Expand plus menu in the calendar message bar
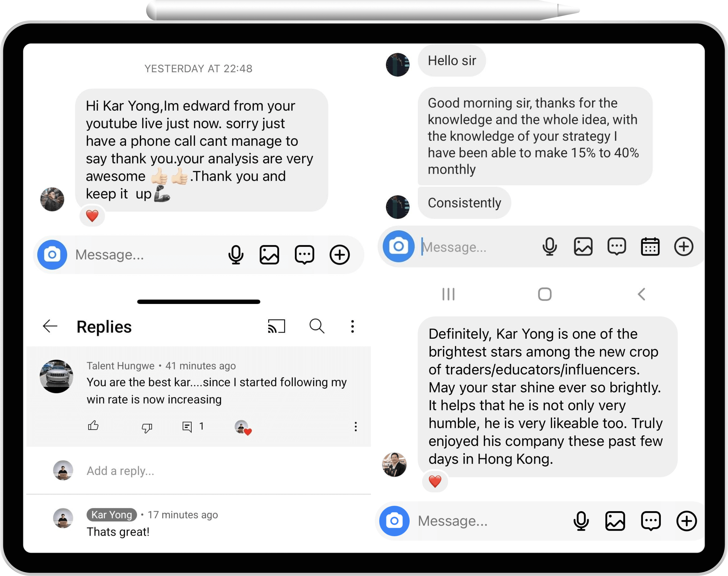Screen dimensions: 728x576 pyautogui.click(x=684, y=247)
